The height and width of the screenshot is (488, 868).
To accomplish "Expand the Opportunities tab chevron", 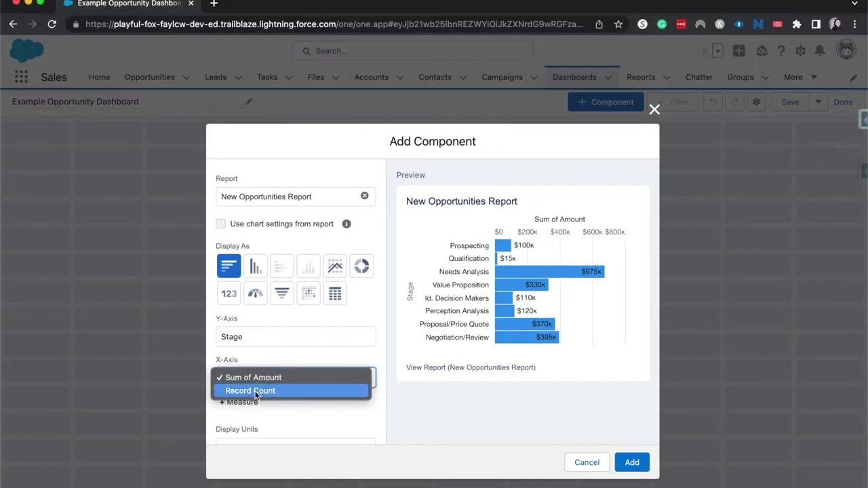I will 186,77.
